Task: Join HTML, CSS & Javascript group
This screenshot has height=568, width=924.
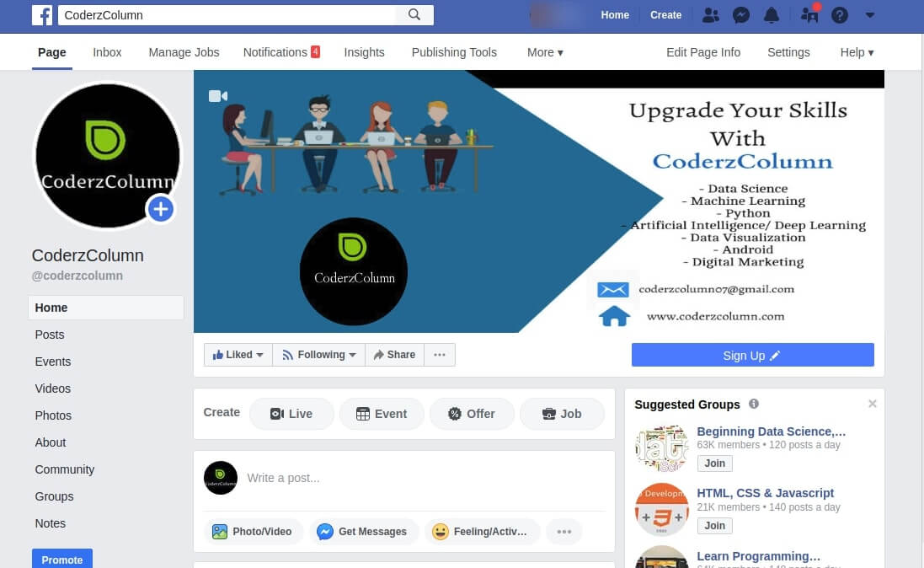Action: click(x=715, y=526)
